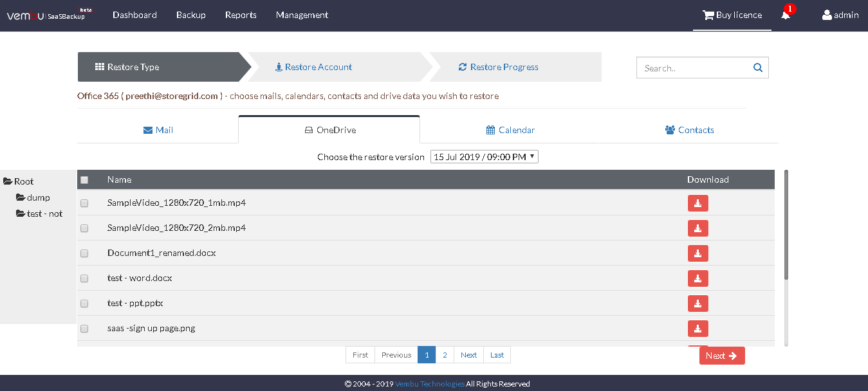Click the Restore Type grid icon
Viewport: 868px width, 391px height.
click(100, 67)
